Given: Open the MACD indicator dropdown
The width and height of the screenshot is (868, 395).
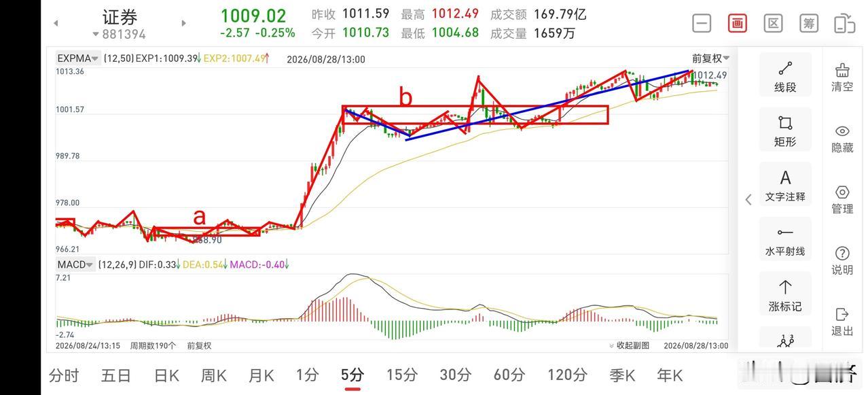Looking at the screenshot, I should point(75,264).
